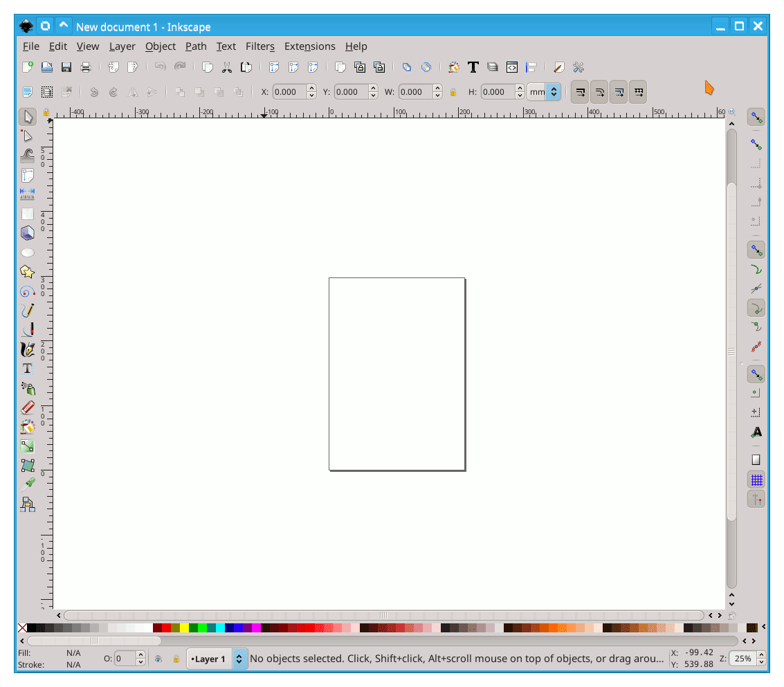The height and width of the screenshot is (687, 784).
Task: Create a new document icon
Action: [x=28, y=67]
